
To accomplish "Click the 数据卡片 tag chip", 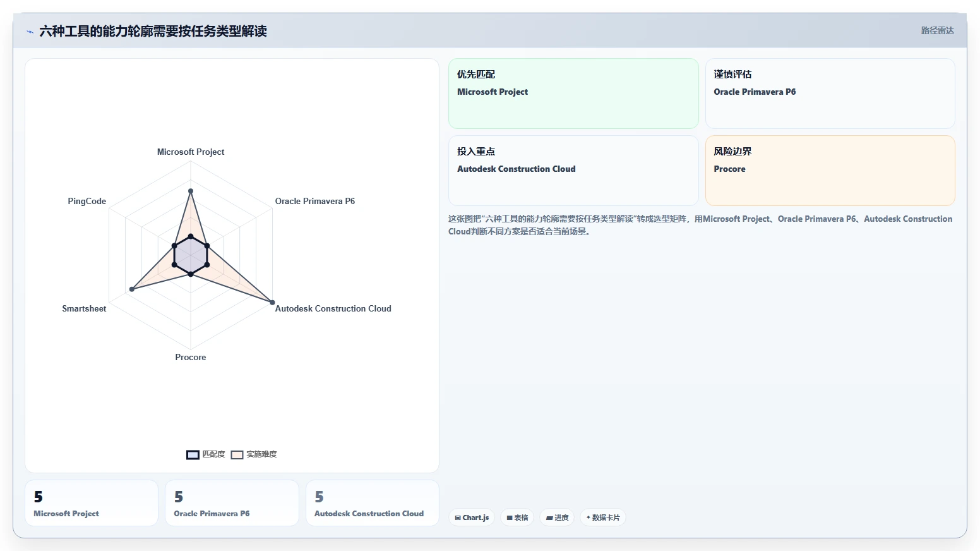I will [602, 518].
